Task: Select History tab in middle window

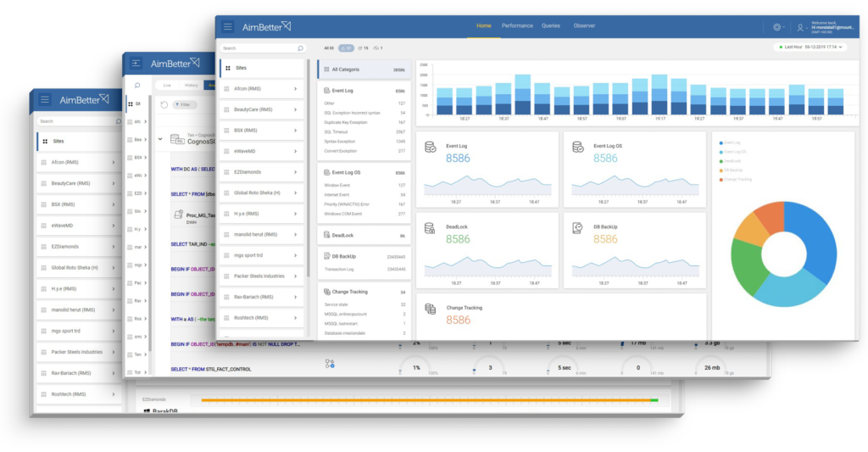Action: (191, 86)
